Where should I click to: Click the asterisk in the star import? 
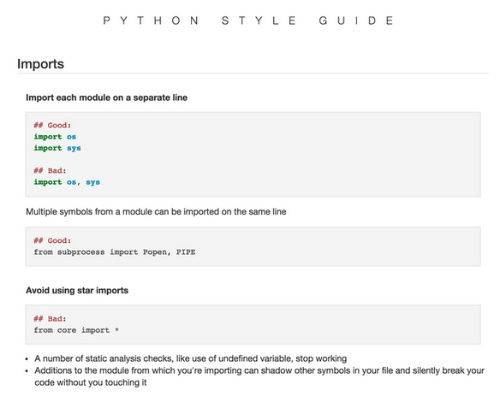click(x=117, y=330)
